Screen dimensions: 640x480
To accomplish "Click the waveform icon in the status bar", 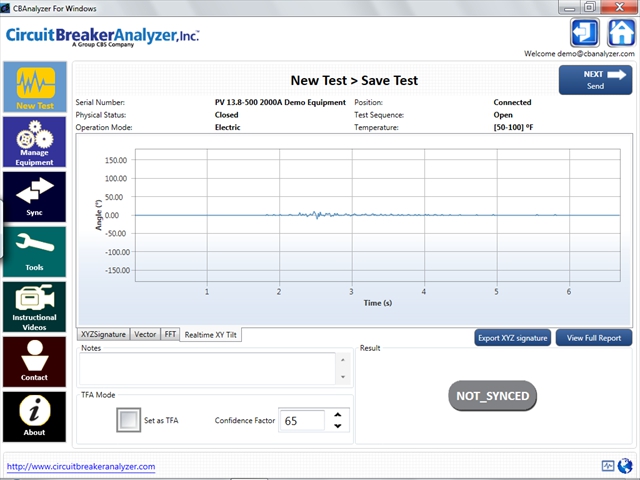I will coord(608,465).
